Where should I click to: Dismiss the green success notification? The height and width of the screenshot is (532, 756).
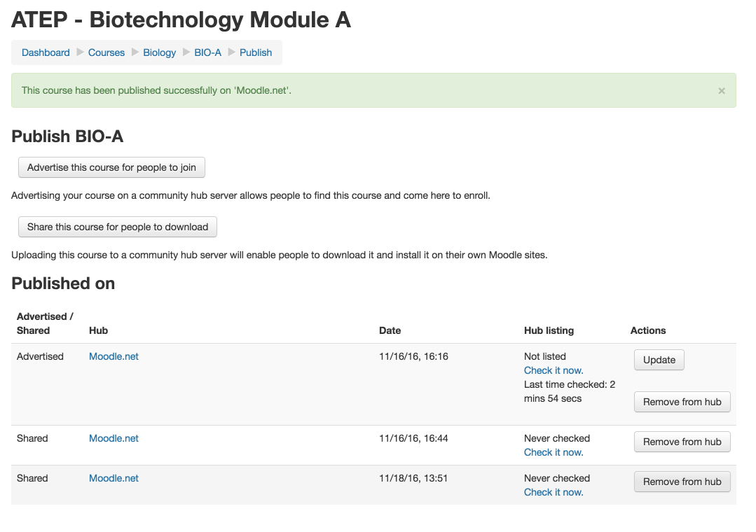721,90
